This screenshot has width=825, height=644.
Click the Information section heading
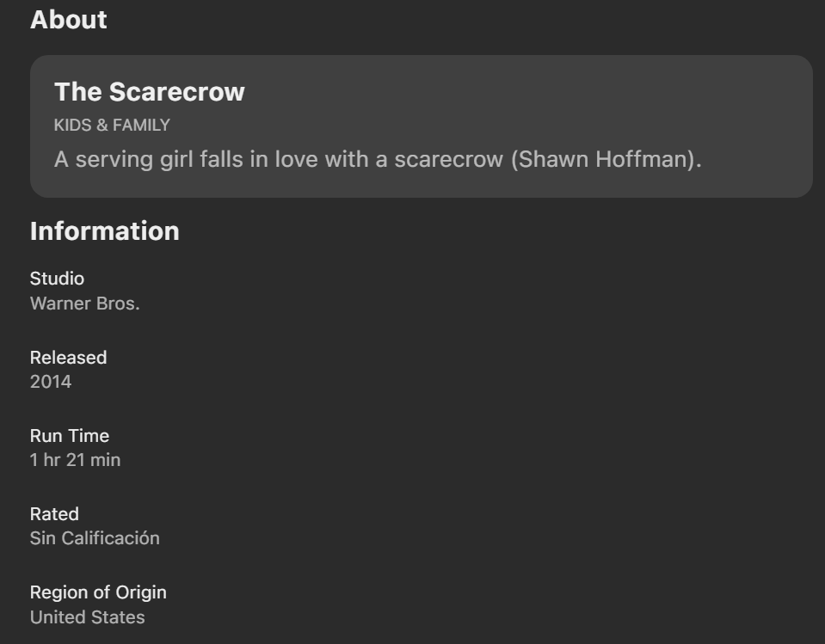pyautogui.click(x=105, y=231)
